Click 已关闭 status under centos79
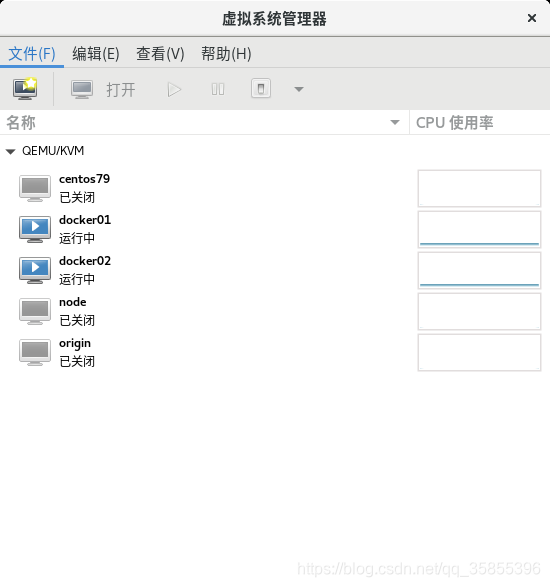 (x=77, y=197)
